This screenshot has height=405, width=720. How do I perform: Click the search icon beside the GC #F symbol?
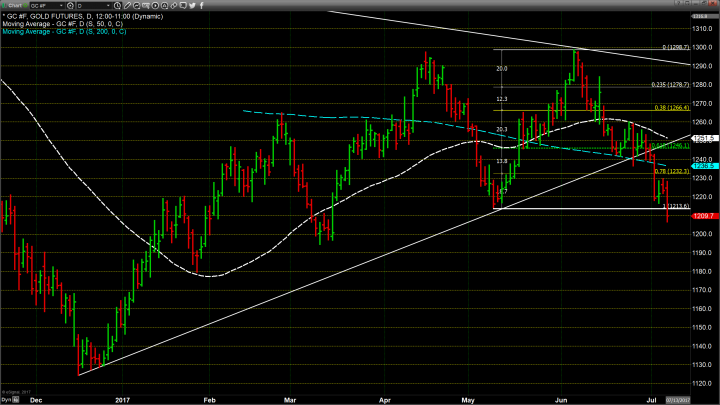(x=70, y=5)
